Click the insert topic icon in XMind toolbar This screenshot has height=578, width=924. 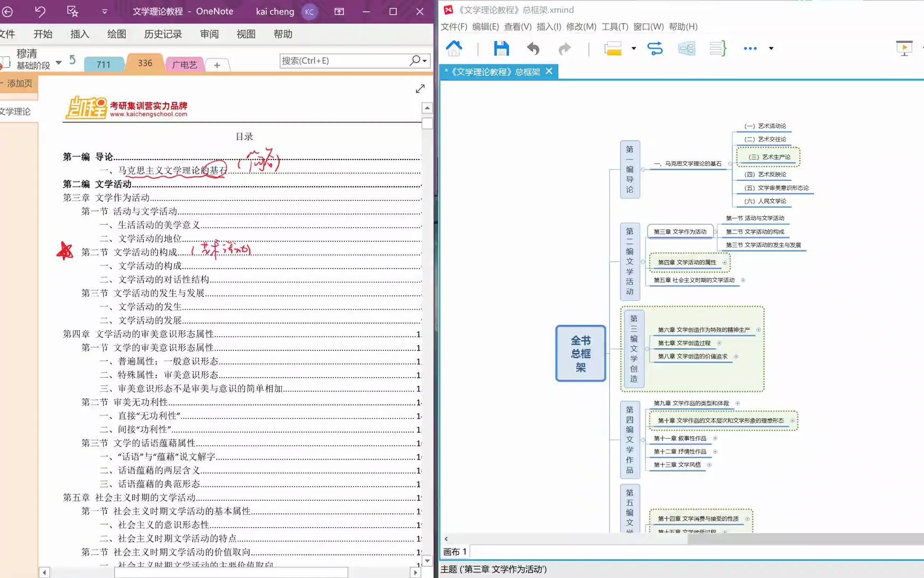click(613, 49)
